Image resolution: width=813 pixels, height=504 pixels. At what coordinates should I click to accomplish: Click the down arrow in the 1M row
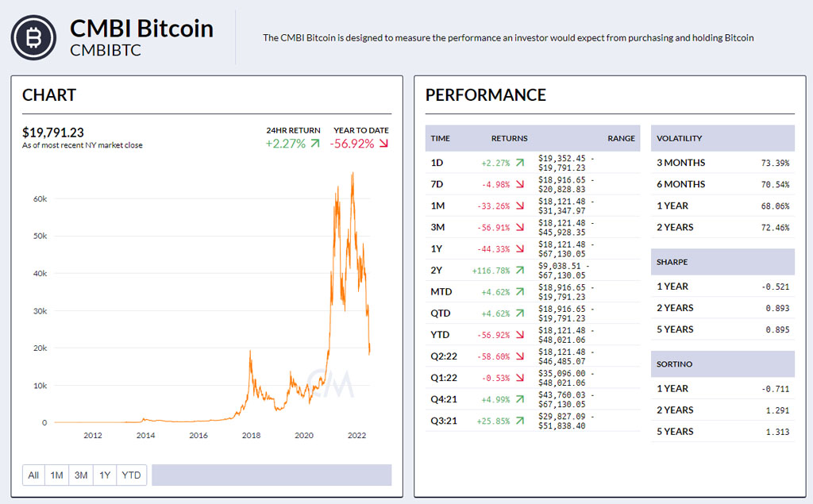[x=519, y=206]
